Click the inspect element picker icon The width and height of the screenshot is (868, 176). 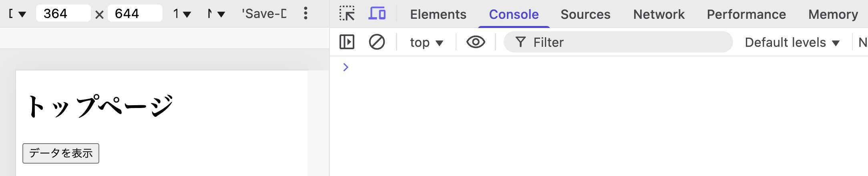coord(347,14)
